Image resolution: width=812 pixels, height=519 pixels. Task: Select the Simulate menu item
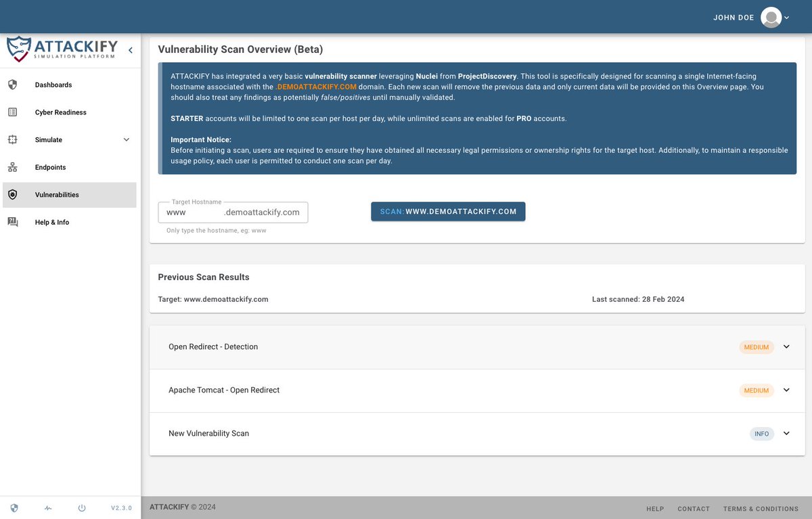[x=70, y=140]
